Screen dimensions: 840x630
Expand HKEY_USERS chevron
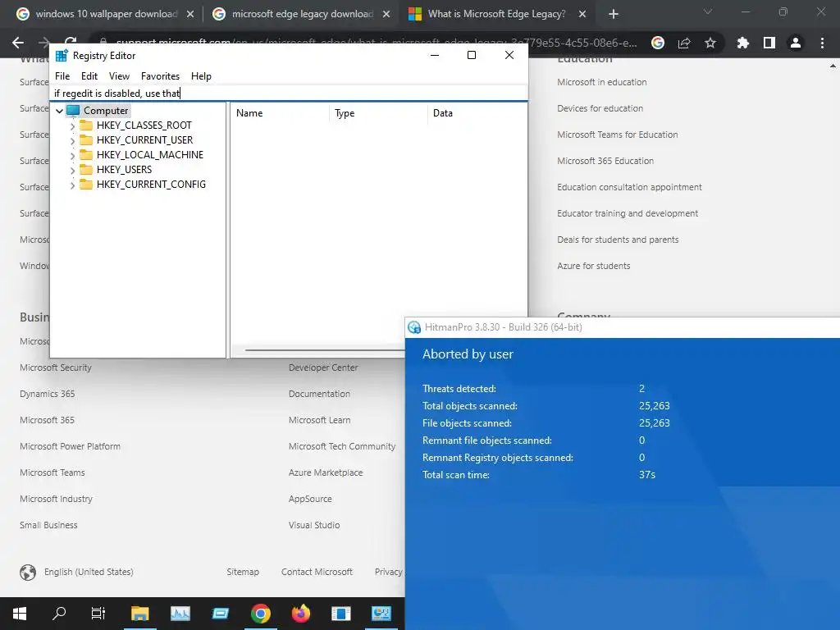click(72, 170)
